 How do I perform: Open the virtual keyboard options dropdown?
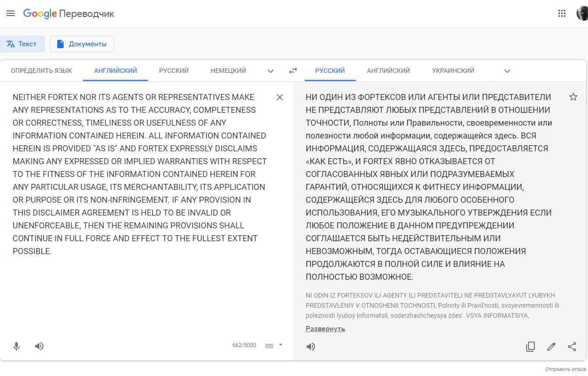pyautogui.click(x=281, y=345)
